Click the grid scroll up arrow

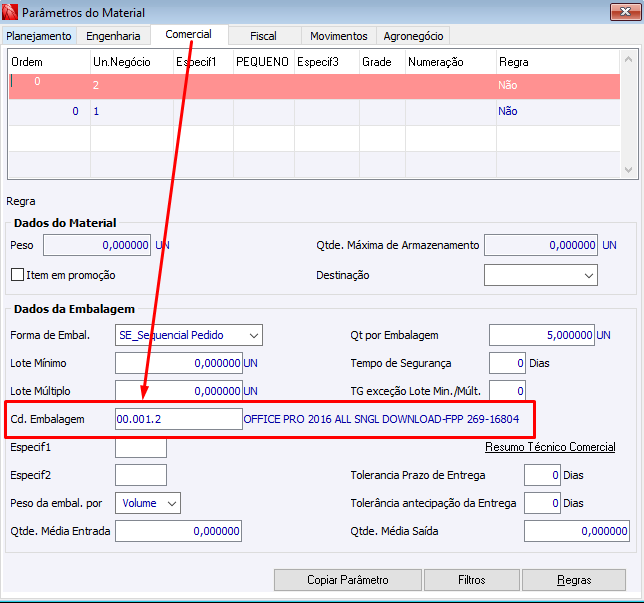click(x=628, y=60)
